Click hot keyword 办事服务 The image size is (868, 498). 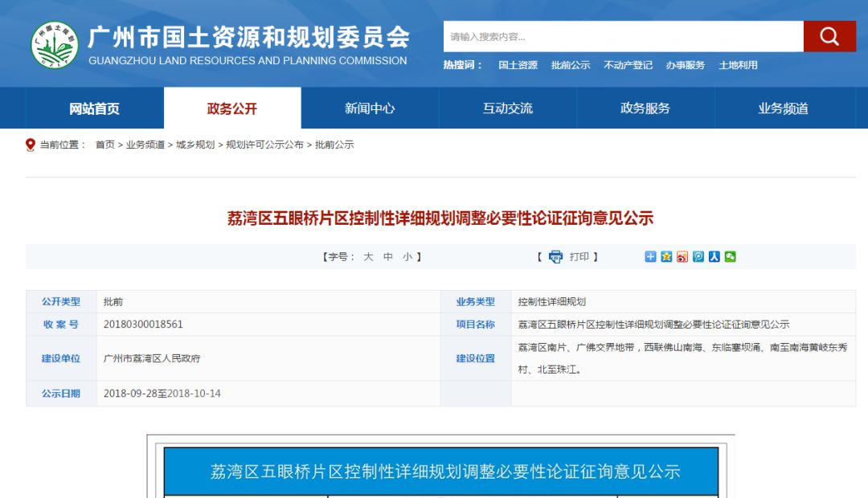pos(686,65)
